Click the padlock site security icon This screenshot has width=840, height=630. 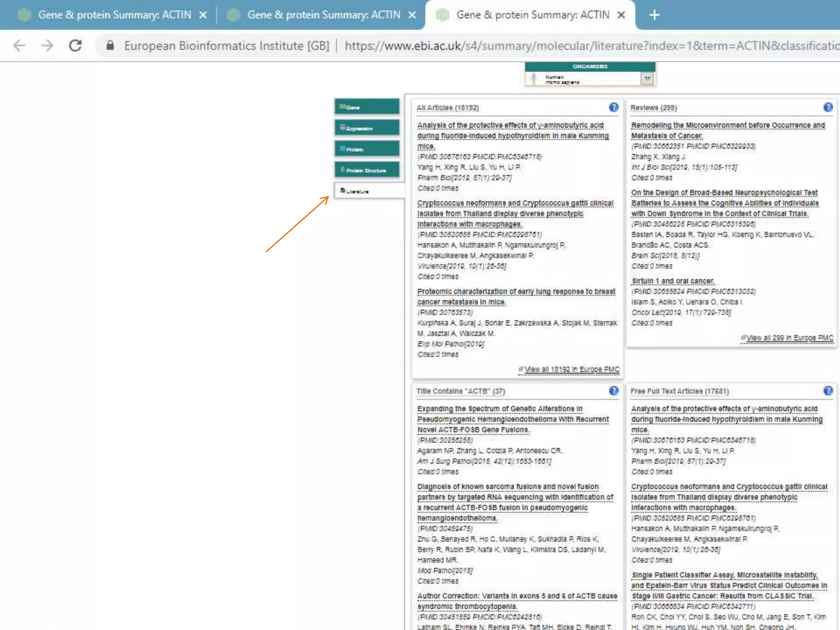click(x=110, y=46)
